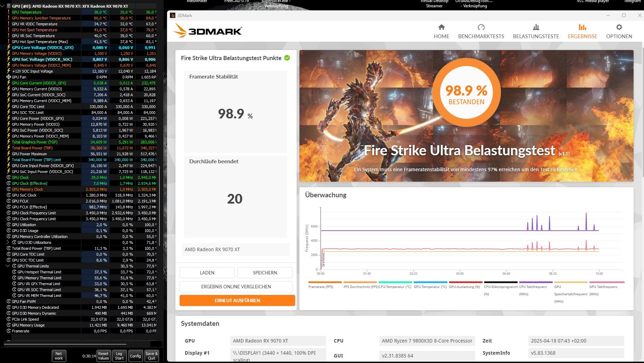Screen dimensions: 644x363
Task: Select 'VLC media player' desktop shortcut label
Action: tap(593, 1)
